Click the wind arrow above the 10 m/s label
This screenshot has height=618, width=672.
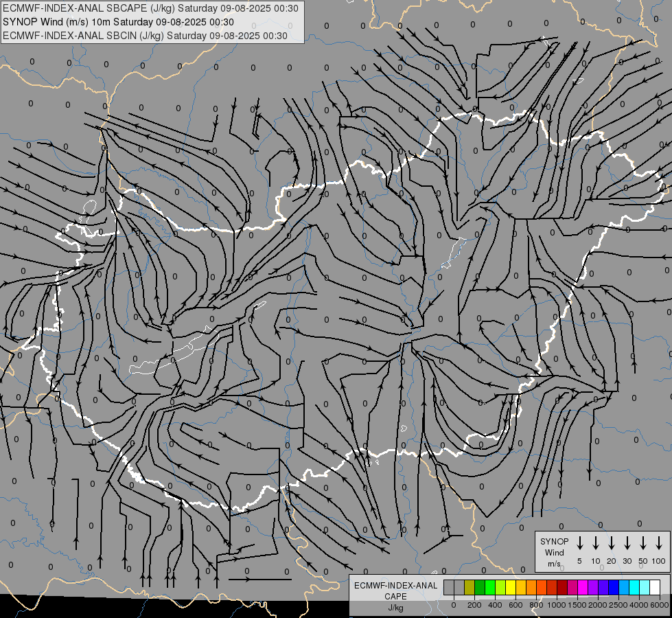(595, 543)
